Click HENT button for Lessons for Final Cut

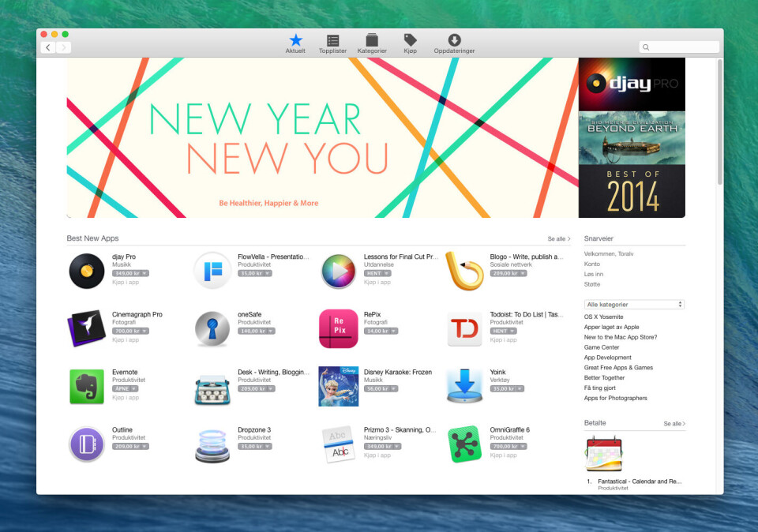pyautogui.click(x=377, y=273)
